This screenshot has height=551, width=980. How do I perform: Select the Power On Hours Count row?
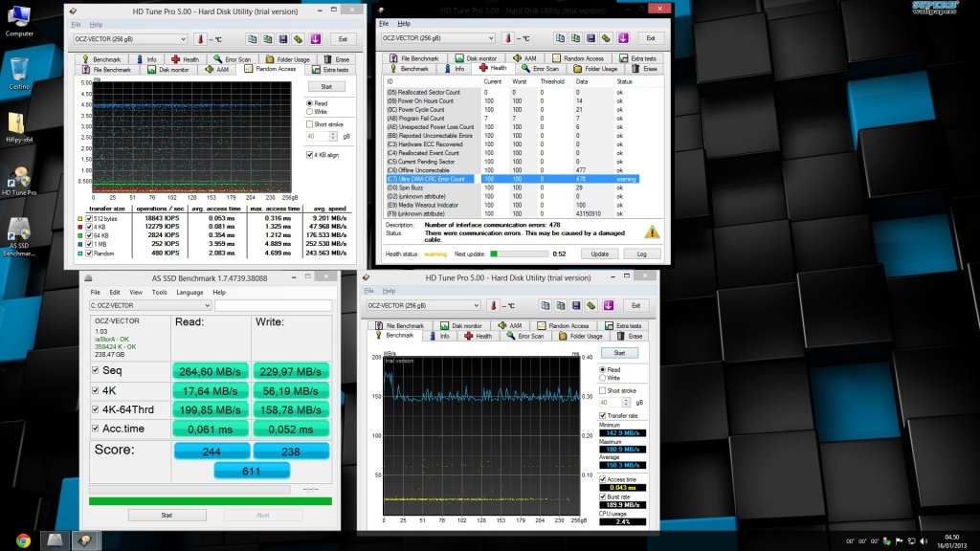point(513,100)
